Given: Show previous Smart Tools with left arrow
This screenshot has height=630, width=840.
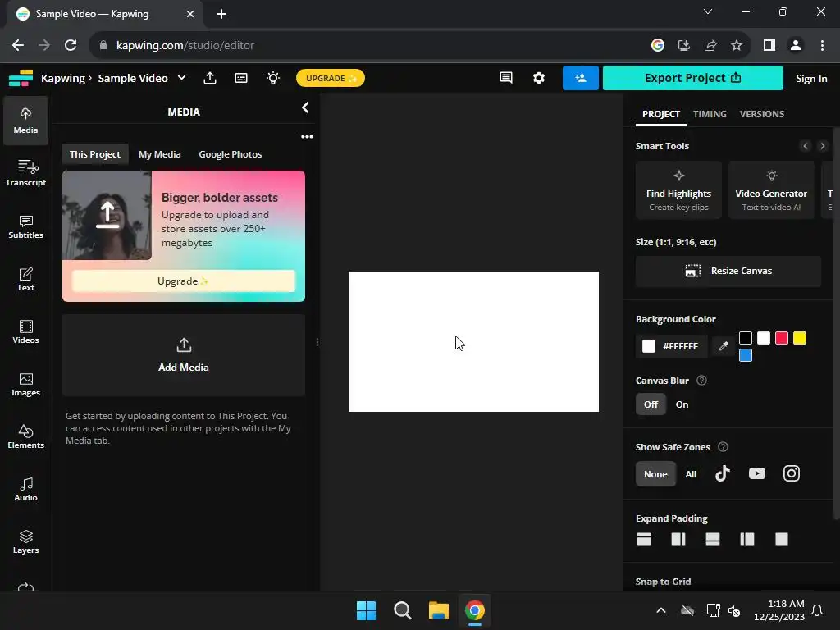Looking at the screenshot, I should click(x=806, y=146).
